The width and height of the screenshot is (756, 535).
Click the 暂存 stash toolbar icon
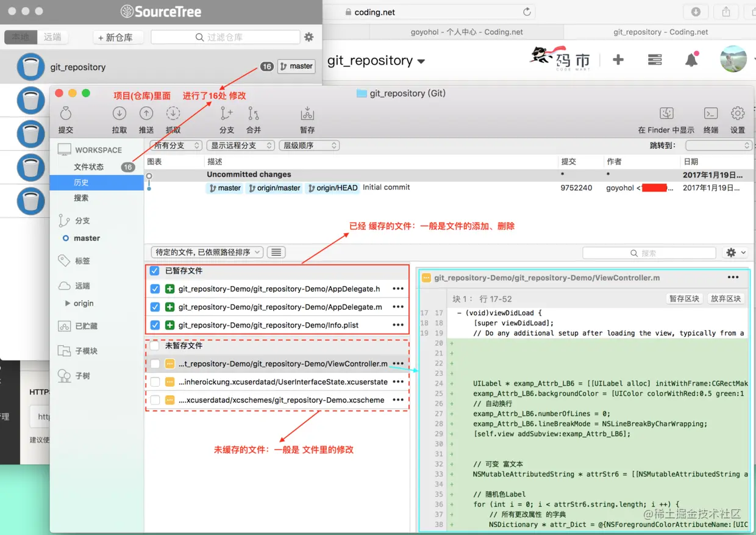coord(307,113)
